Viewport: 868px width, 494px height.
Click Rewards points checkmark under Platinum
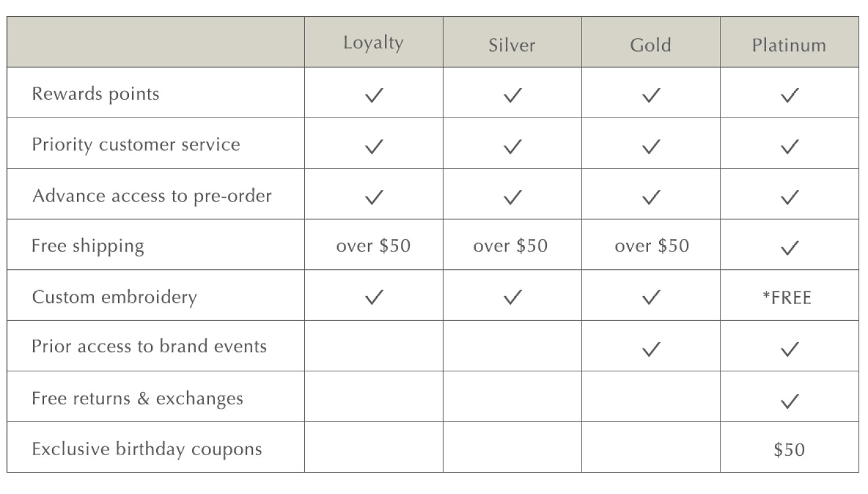click(x=789, y=95)
